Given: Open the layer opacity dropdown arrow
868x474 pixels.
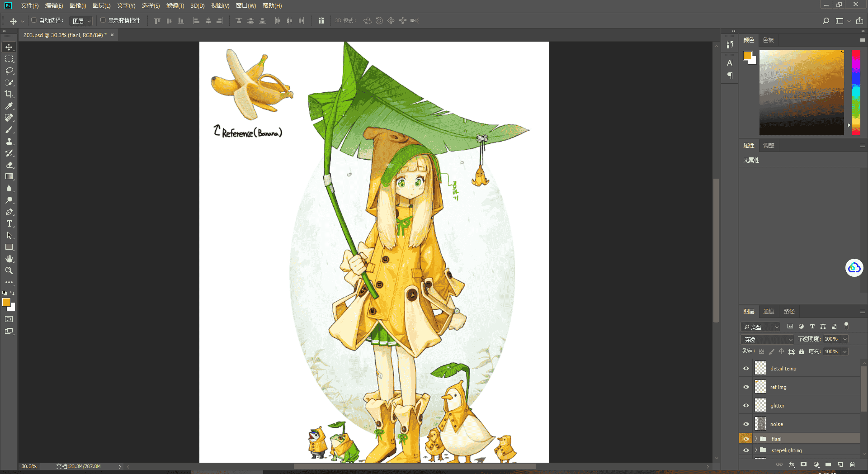Looking at the screenshot, I should pos(844,339).
